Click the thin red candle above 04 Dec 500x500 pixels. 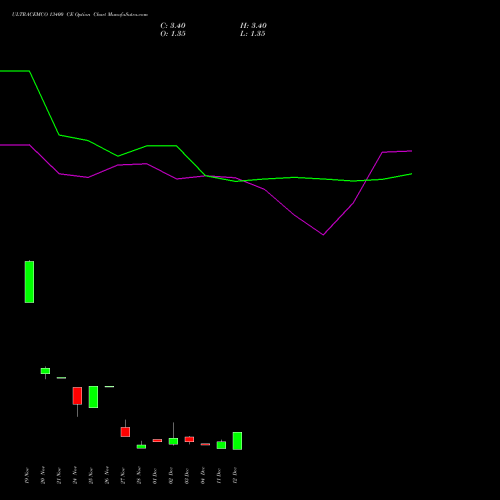(205, 444)
